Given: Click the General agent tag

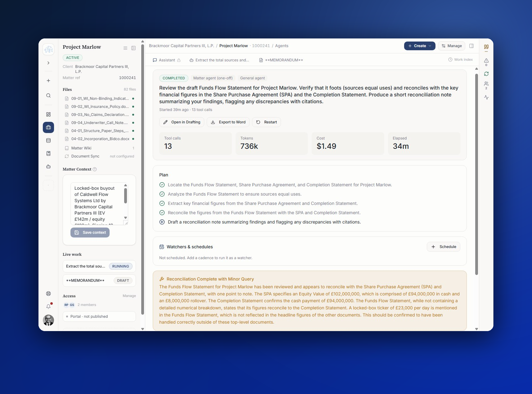Looking at the screenshot, I should click(x=252, y=78).
